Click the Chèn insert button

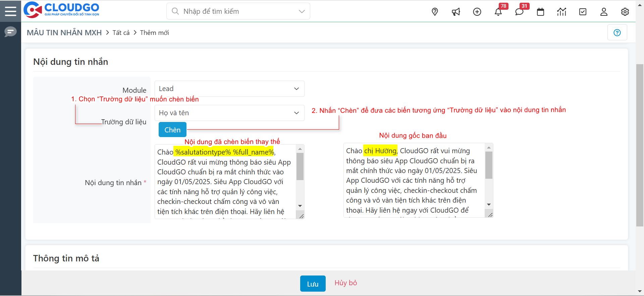(172, 130)
